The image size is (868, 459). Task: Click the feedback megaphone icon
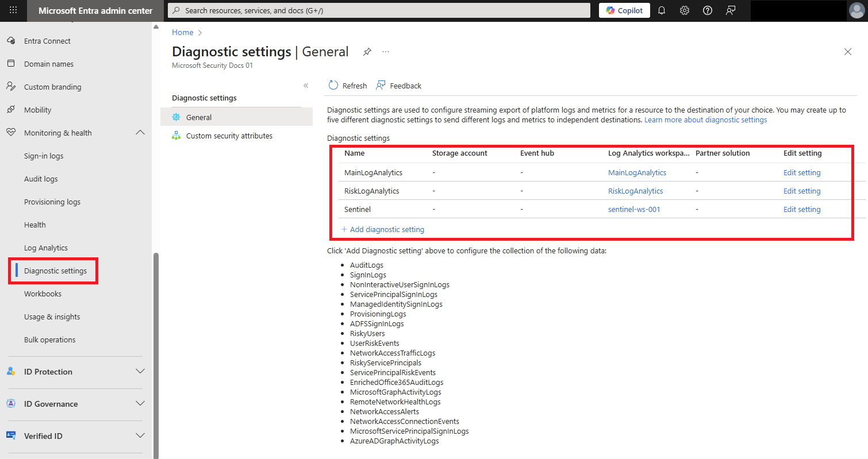pos(730,10)
